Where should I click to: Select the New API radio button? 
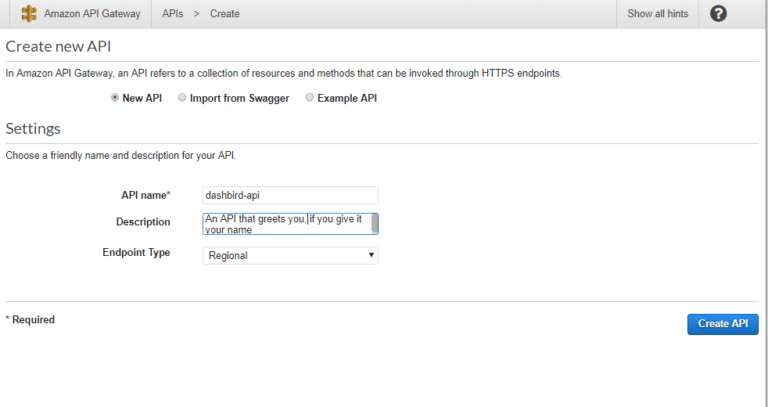point(115,98)
